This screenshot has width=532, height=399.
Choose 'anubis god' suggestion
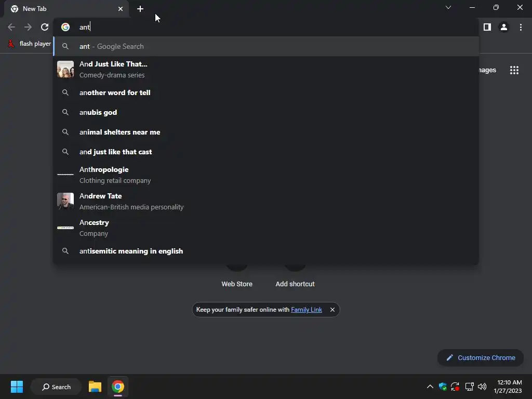(x=266, y=112)
